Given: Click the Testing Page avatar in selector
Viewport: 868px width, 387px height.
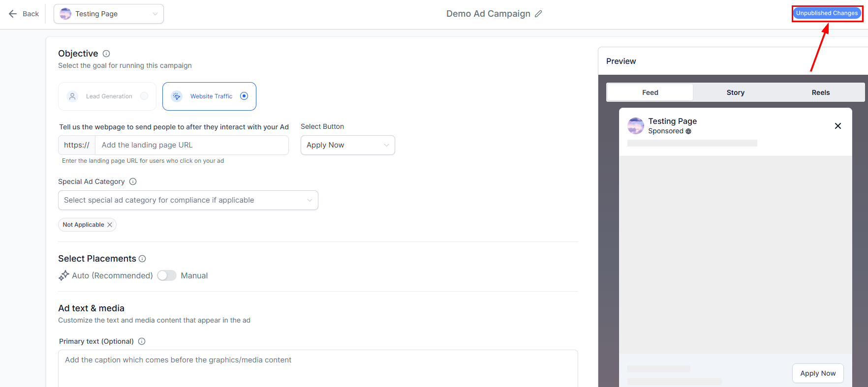Looking at the screenshot, I should click(x=65, y=14).
